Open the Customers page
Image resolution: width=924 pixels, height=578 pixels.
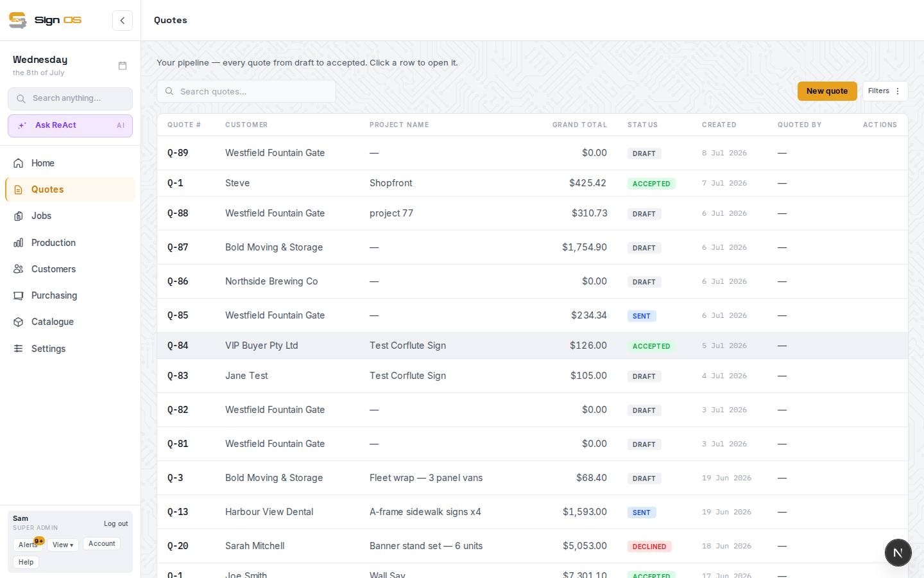tap(70, 269)
